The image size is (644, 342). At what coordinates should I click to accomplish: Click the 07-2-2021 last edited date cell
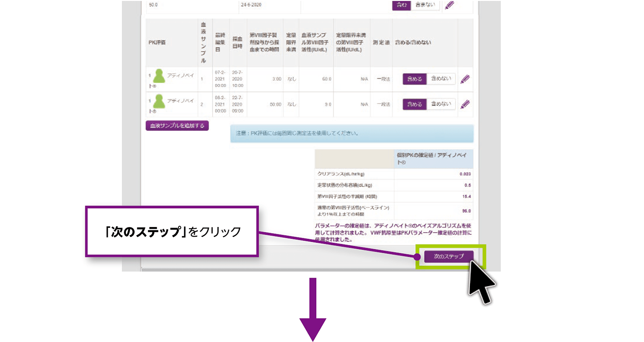pyautogui.click(x=220, y=79)
